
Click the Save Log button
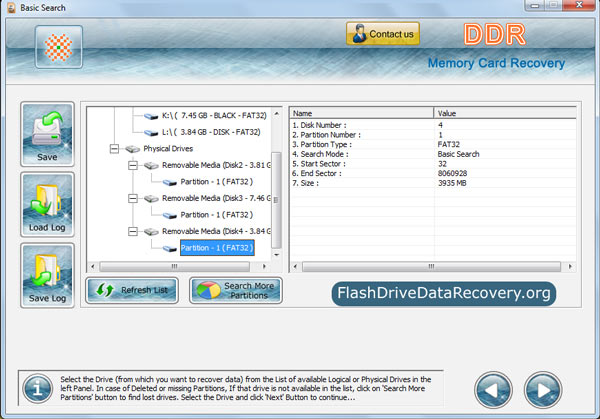pos(47,275)
